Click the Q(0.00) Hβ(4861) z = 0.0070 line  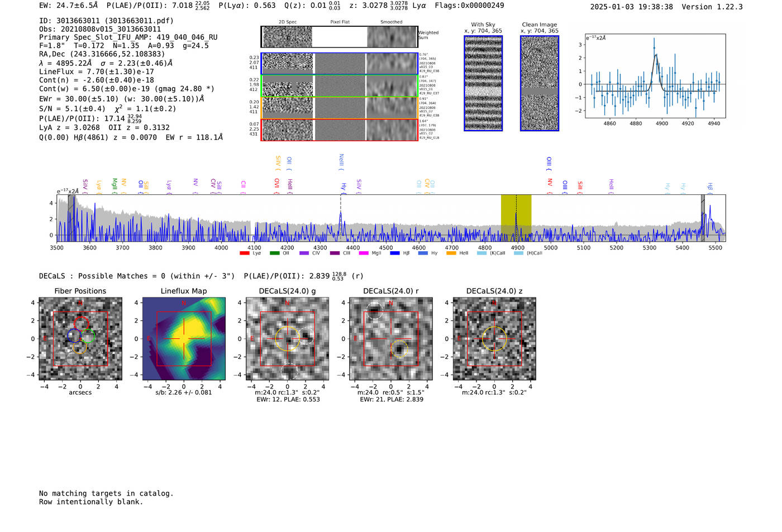point(131,137)
